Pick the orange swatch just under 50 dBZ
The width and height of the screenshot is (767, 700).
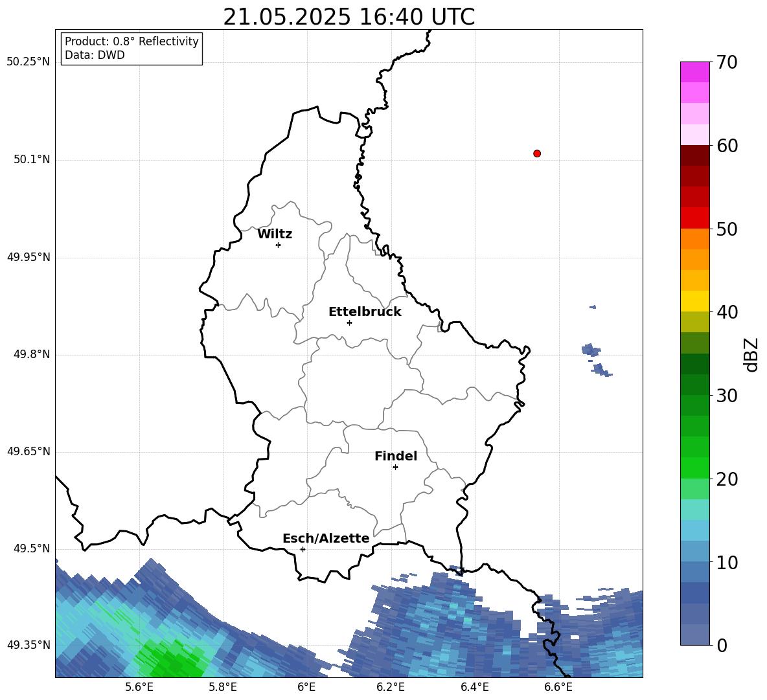[694, 239]
